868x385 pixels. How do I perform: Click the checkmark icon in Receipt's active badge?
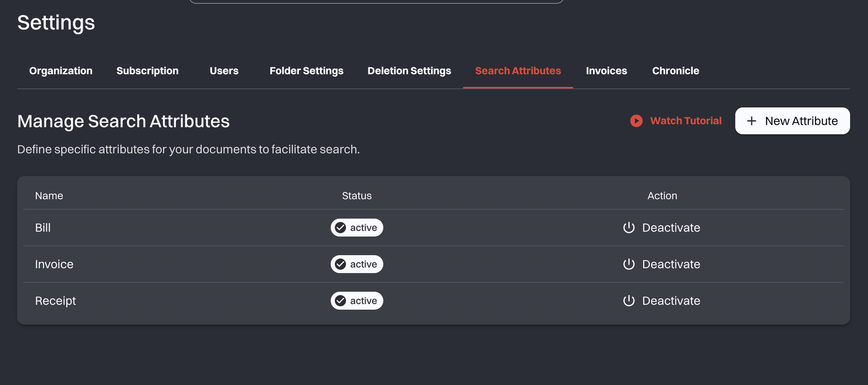[340, 300]
